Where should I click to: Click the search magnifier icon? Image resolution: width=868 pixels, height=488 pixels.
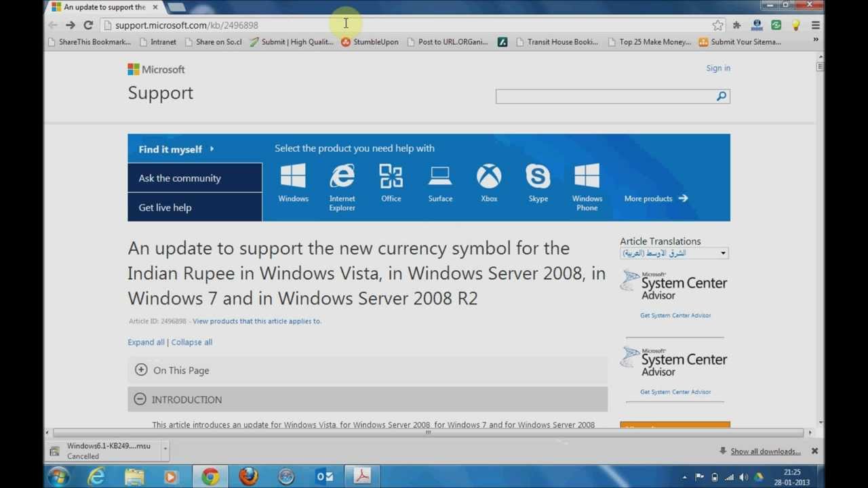coord(722,96)
